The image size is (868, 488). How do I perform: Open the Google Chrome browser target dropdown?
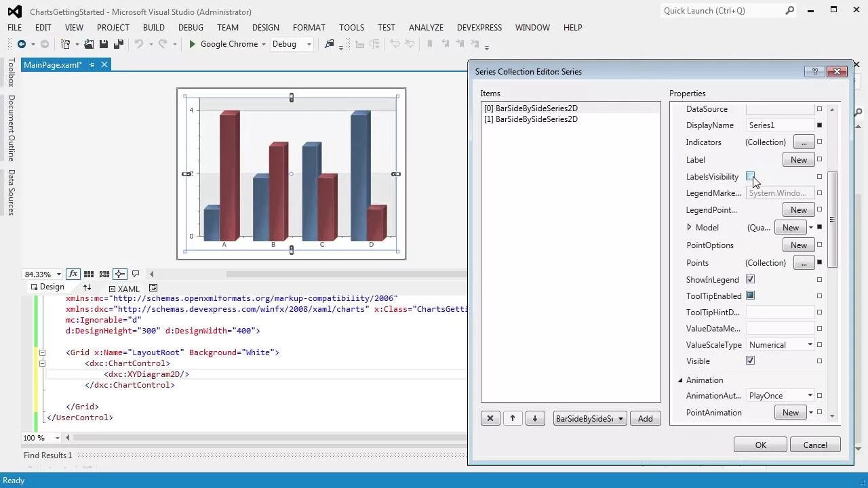[264, 44]
